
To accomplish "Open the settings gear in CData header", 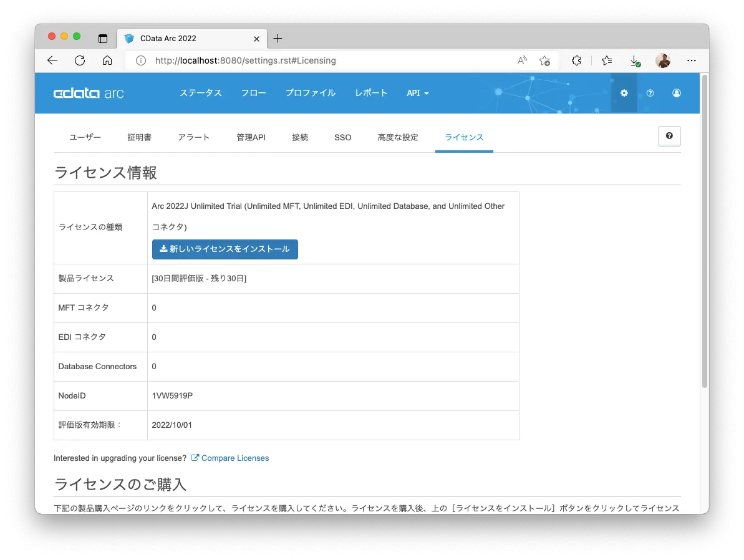I will [624, 93].
